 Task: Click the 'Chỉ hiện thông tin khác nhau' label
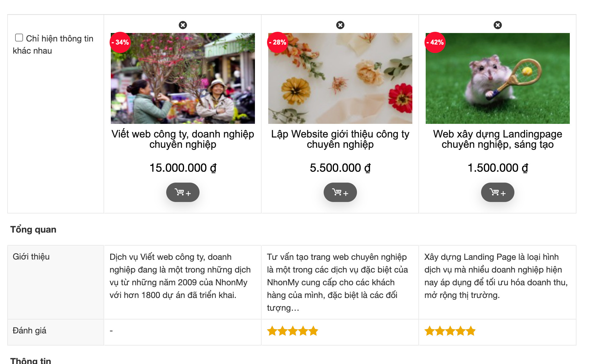59,39
